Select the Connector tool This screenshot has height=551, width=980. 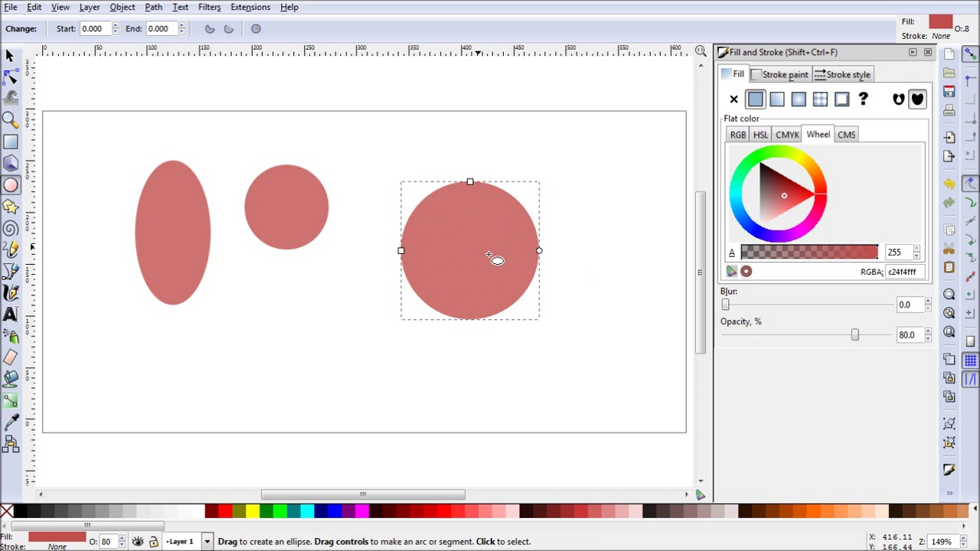[10, 444]
